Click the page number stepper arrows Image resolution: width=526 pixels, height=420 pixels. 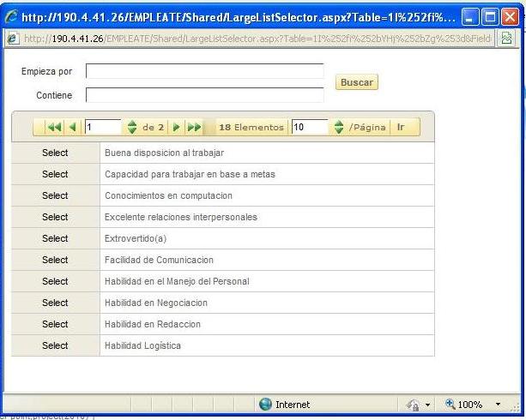click(x=131, y=128)
